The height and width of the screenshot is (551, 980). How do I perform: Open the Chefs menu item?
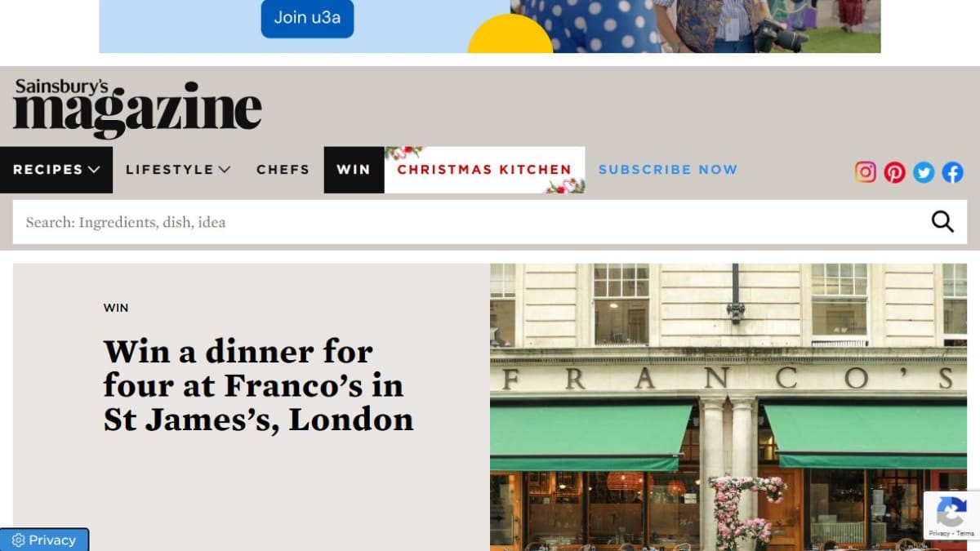point(283,170)
